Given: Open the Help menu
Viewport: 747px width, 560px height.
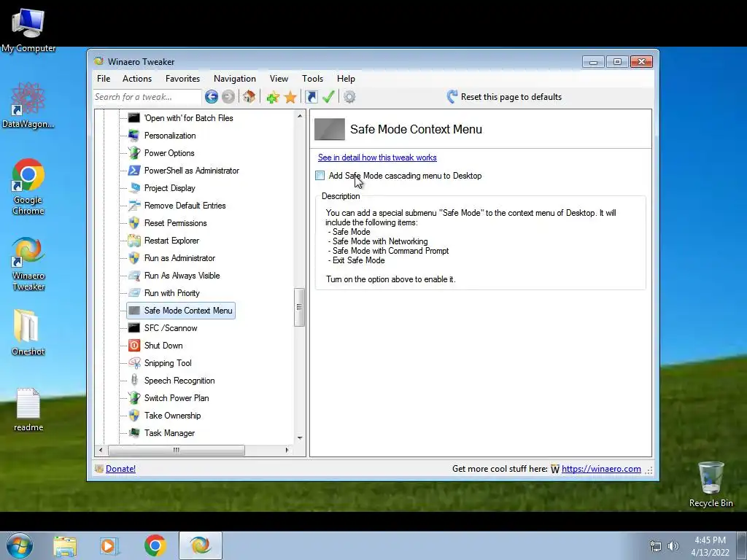Looking at the screenshot, I should 346,79.
